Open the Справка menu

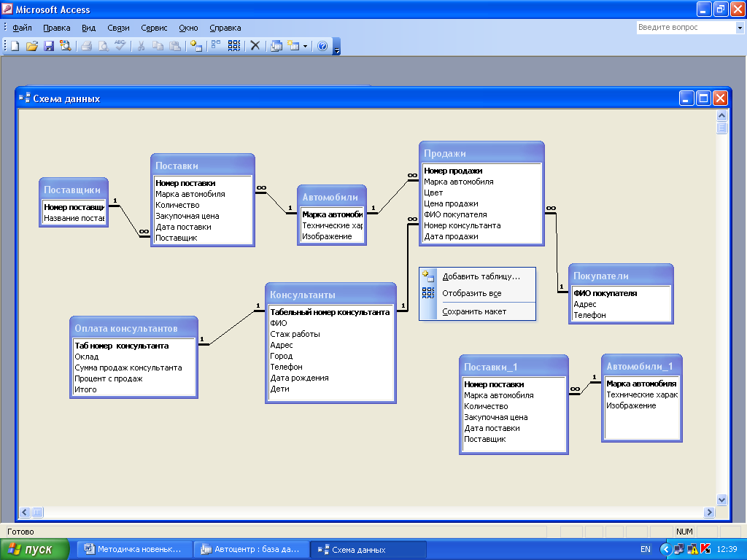pyautogui.click(x=225, y=28)
